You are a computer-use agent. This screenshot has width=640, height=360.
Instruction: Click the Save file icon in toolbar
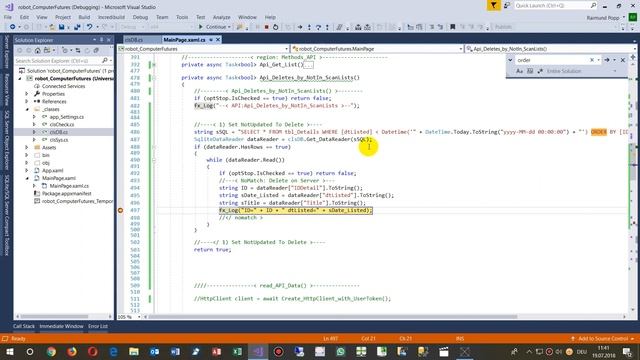click(61, 27)
